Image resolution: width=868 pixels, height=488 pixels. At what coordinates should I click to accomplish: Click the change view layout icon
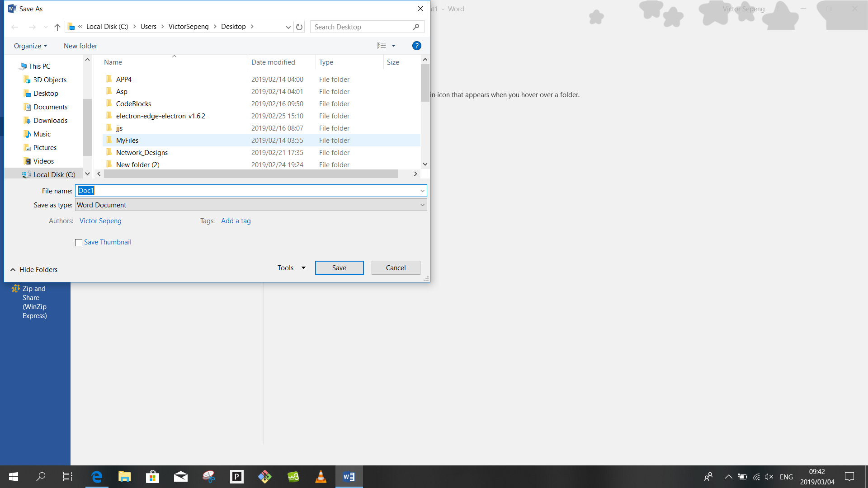click(382, 46)
